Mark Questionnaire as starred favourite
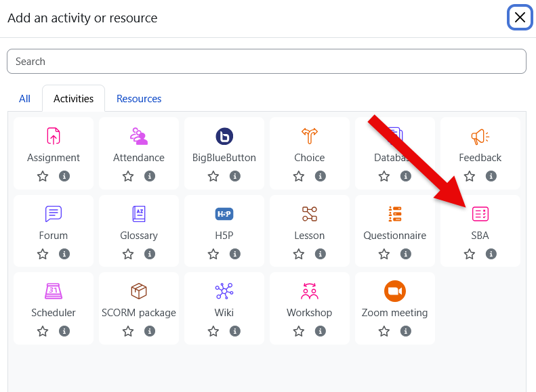Screen dimensions: 536x392 coord(384,254)
